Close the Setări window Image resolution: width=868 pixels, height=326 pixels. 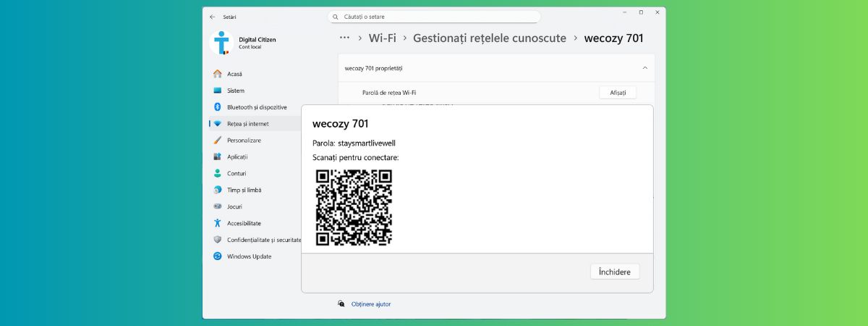click(x=658, y=12)
